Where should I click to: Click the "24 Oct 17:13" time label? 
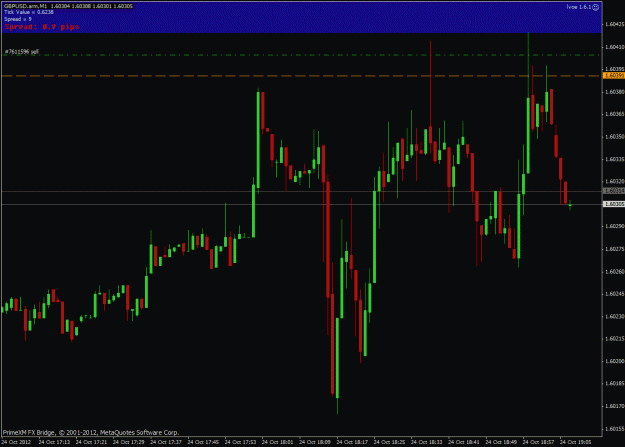pos(54,442)
